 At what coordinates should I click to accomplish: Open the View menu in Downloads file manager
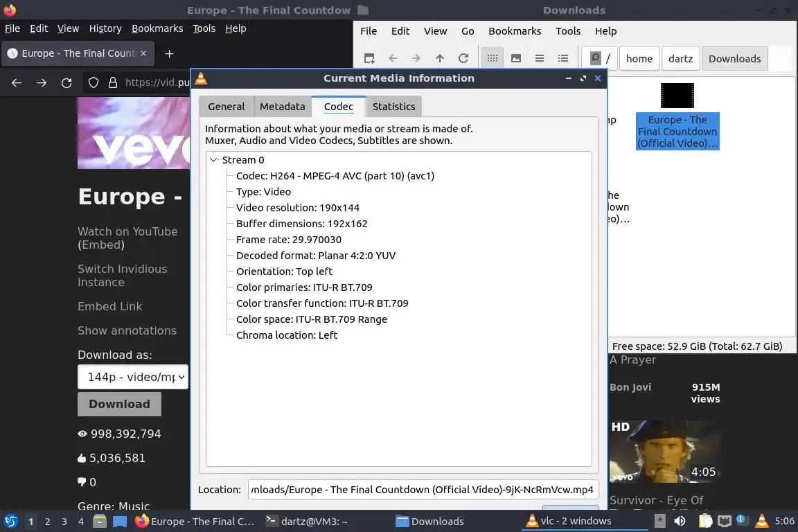click(x=435, y=31)
